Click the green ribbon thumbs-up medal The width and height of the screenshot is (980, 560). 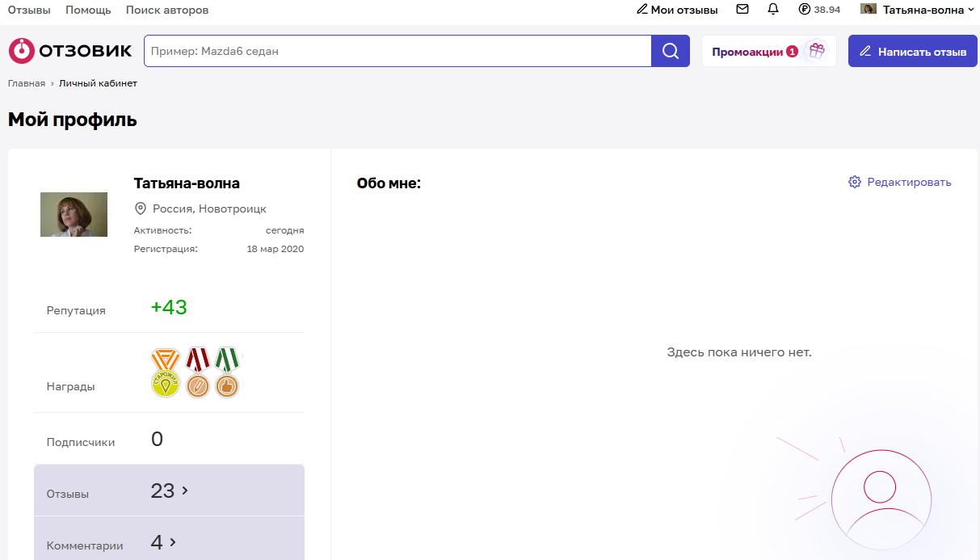click(x=227, y=373)
